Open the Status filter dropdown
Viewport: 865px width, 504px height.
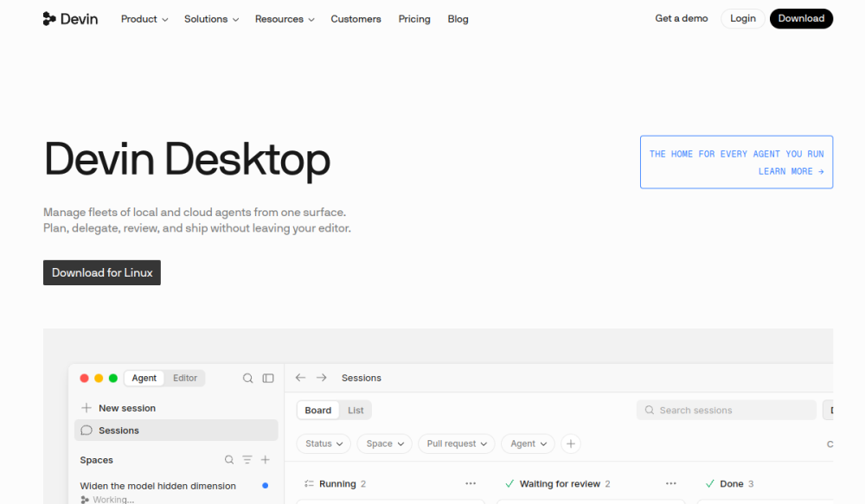point(324,443)
